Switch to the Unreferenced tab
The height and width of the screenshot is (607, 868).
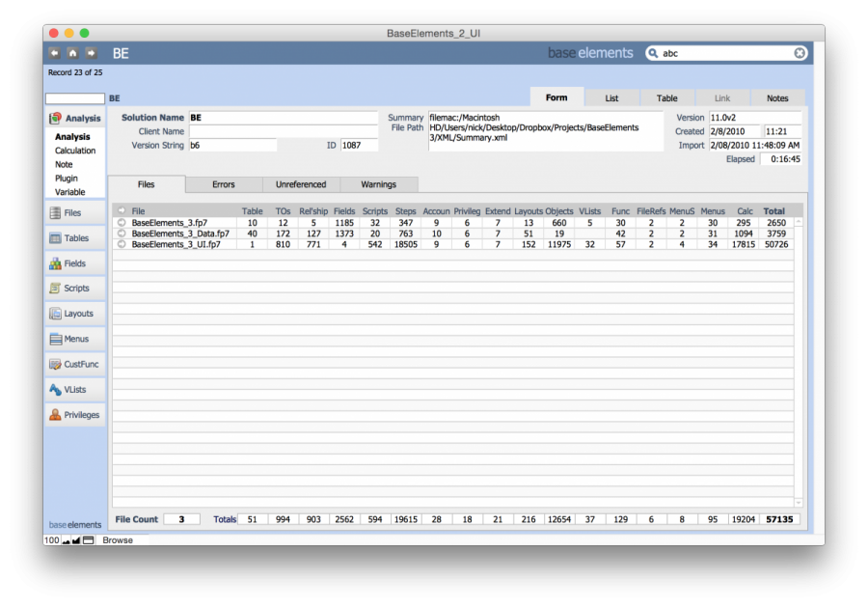[x=301, y=184]
